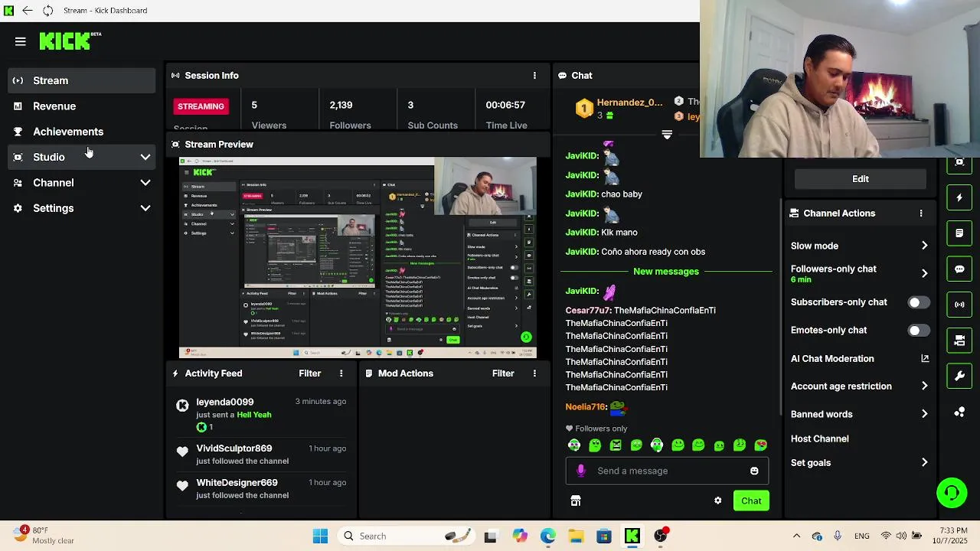Open Session Info three-dot options
Image resolution: width=980 pixels, height=551 pixels.
[534, 76]
